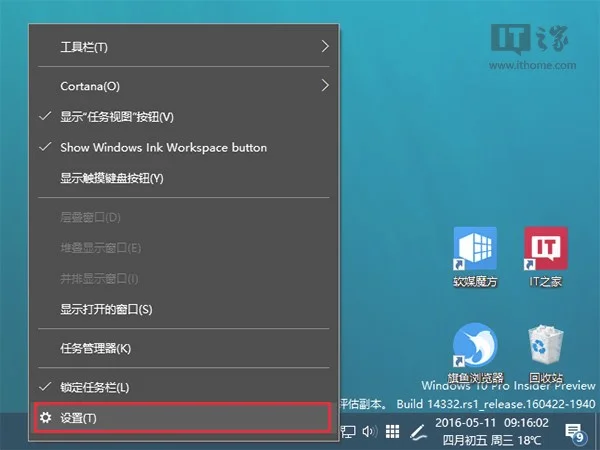Select 并排显示窗口(I) menu item
Screen dimensions: 600x450
[x=184, y=279]
